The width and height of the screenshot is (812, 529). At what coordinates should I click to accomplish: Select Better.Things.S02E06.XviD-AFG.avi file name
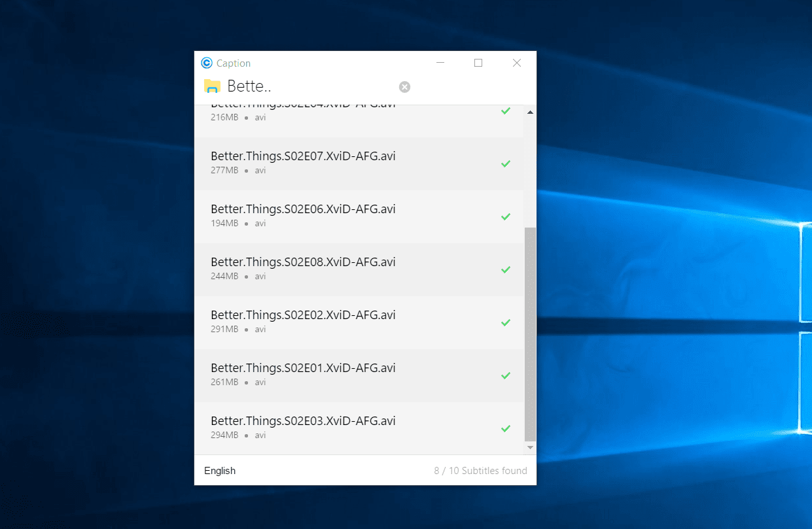pyautogui.click(x=303, y=209)
